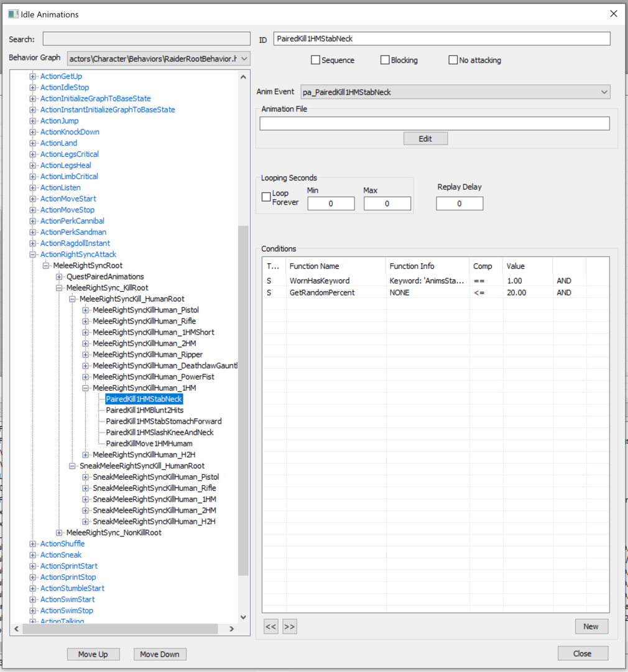Check the Loop Forever option
Screen dimensions: 628x672
[266, 197]
